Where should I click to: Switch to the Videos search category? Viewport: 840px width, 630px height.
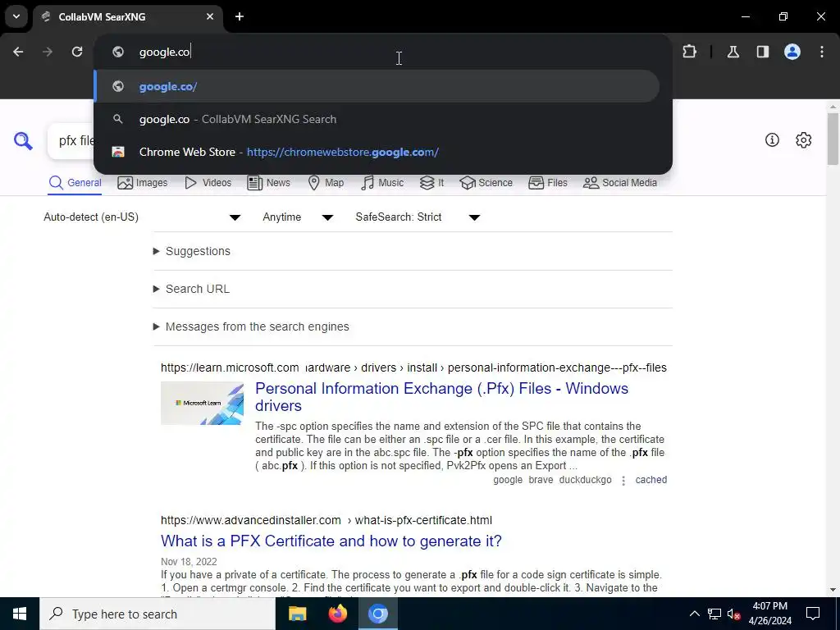[x=208, y=183]
